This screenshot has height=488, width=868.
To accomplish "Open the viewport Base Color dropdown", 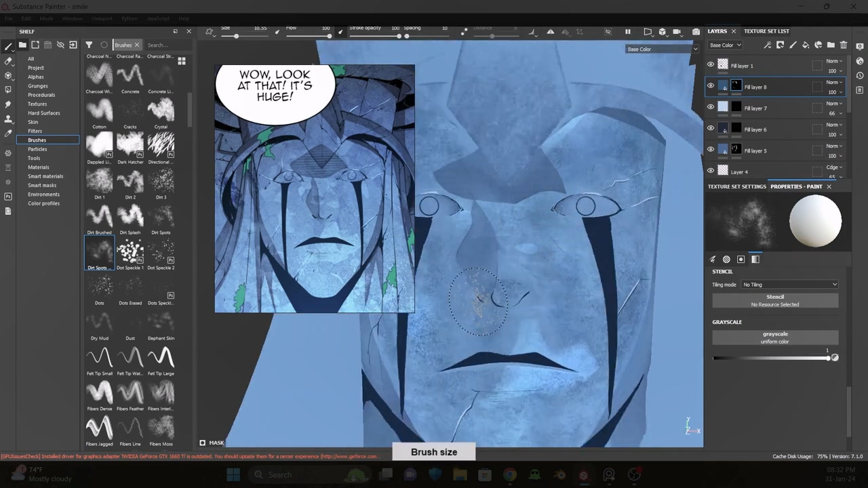I will [x=662, y=49].
